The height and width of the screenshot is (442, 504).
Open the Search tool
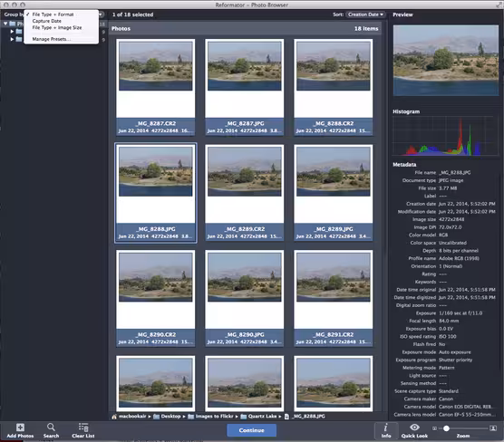click(x=51, y=428)
